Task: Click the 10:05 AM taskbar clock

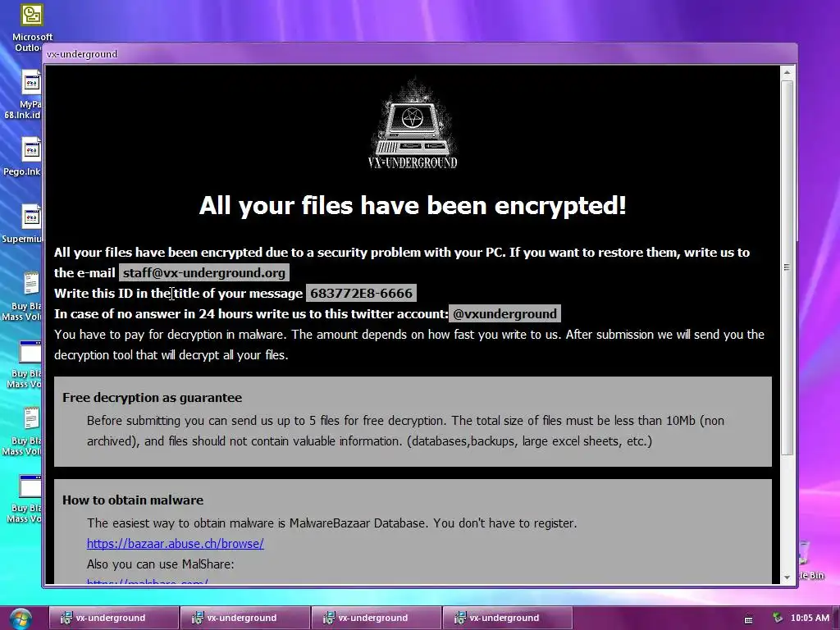Action: click(x=810, y=618)
